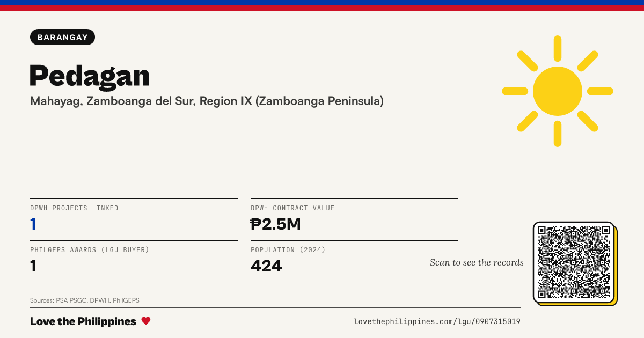
Task: Click the Sources: PSA PSGC, DPWH, PhilGEPS line
Action: point(85,300)
